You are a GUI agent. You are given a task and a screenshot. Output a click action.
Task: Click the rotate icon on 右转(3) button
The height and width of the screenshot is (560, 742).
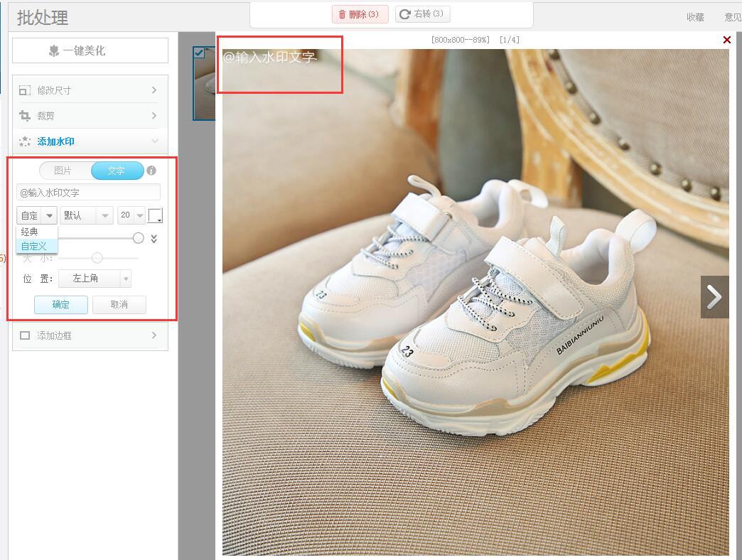click(404, 14)
